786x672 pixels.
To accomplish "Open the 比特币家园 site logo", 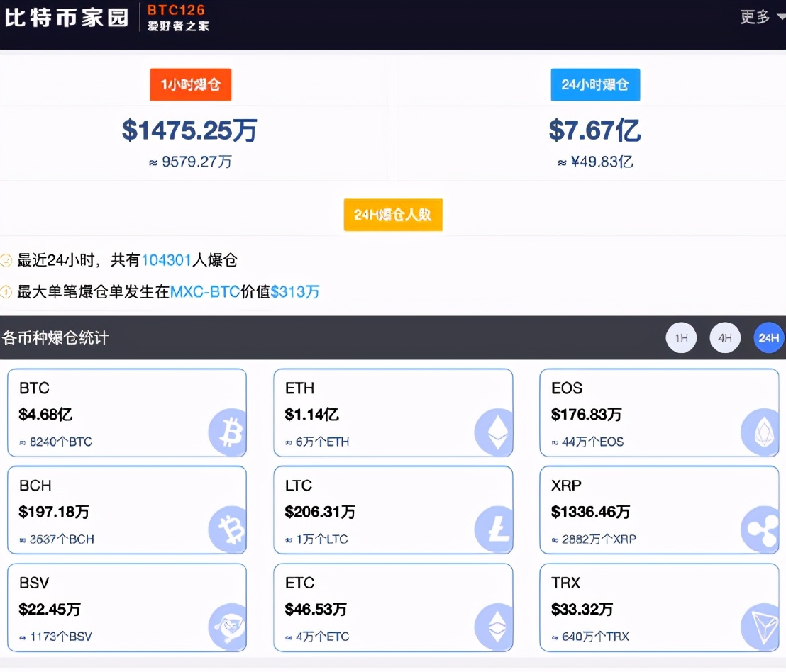I will 67,18.
